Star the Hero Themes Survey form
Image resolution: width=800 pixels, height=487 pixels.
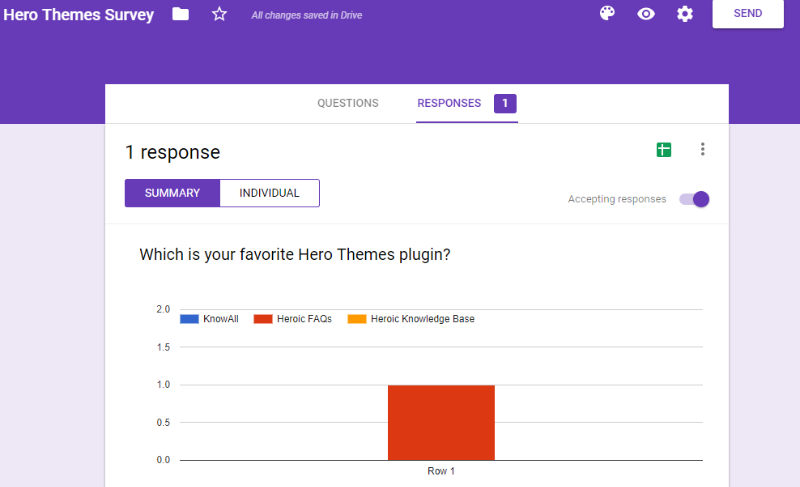point(219,14)
